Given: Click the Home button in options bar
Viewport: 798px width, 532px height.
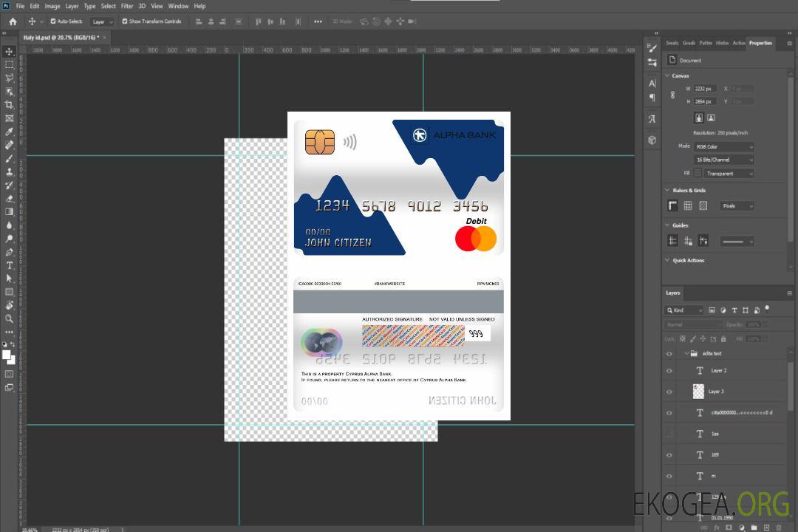Looking at the screenshot, I should coord(13,21).
